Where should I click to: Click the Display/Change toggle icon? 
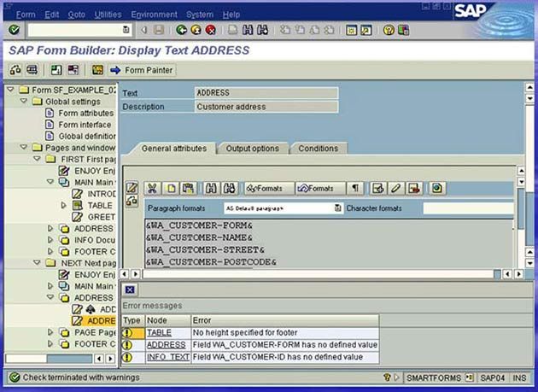(x=15, y=70)
